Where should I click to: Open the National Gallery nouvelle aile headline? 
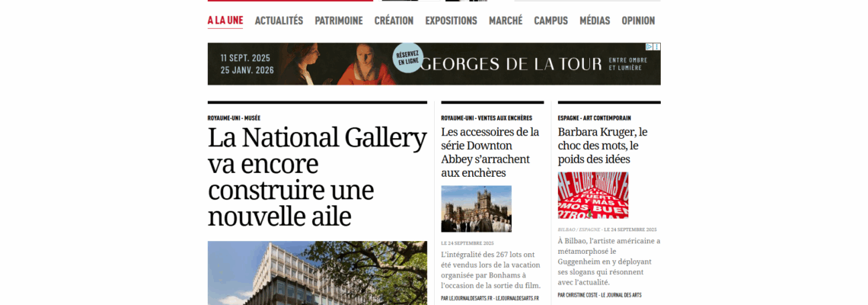coord(318,177)
